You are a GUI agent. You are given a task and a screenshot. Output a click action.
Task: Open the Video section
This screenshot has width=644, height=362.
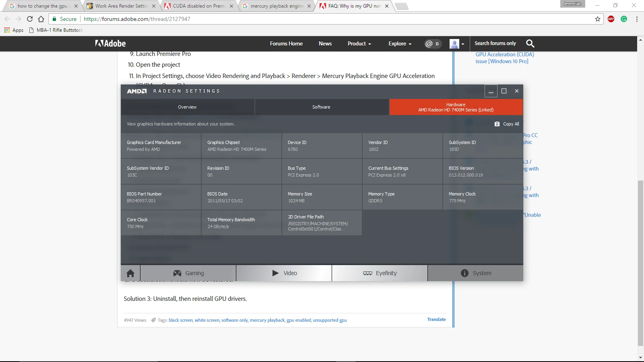(x=284, y=273)
